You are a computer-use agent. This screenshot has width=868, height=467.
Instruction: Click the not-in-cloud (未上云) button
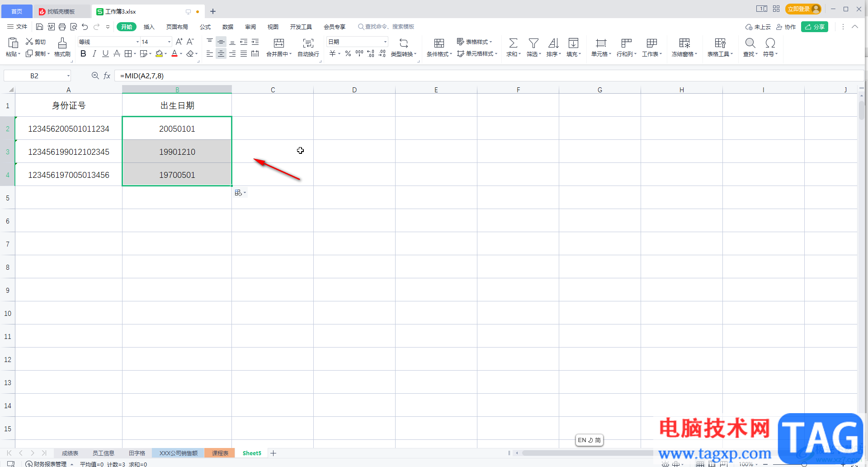coord(758,27)
